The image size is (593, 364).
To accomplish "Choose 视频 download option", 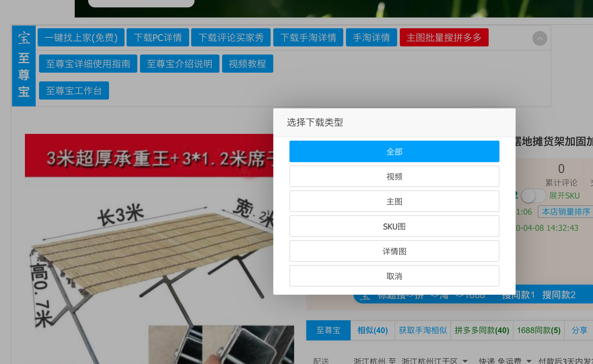I will click(394, 176).
